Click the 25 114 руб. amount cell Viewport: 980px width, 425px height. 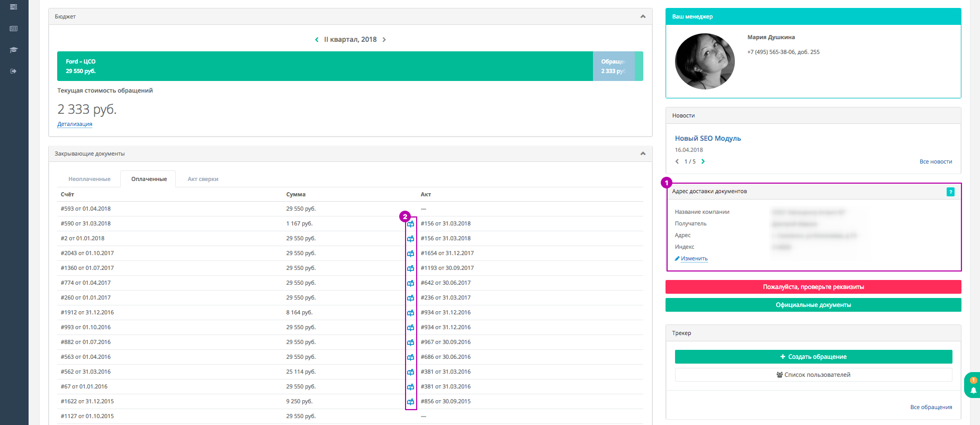click(301, 372)
